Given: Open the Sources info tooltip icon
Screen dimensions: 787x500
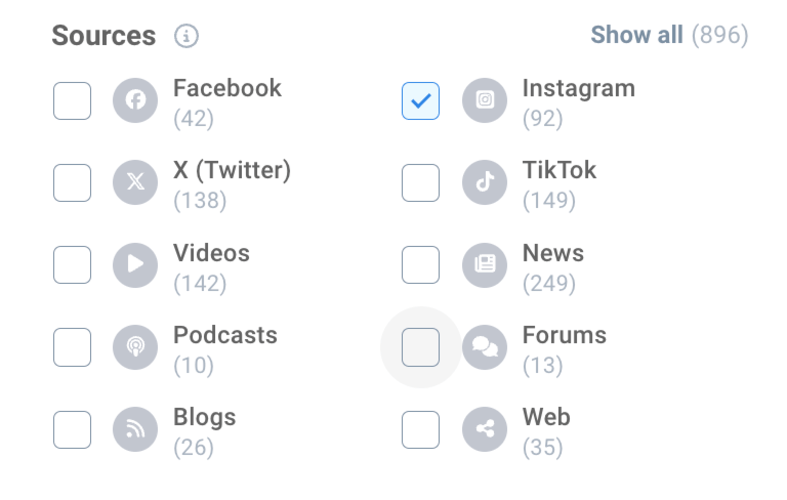Looking at the screenshot, I should click(x=186, y=36).
